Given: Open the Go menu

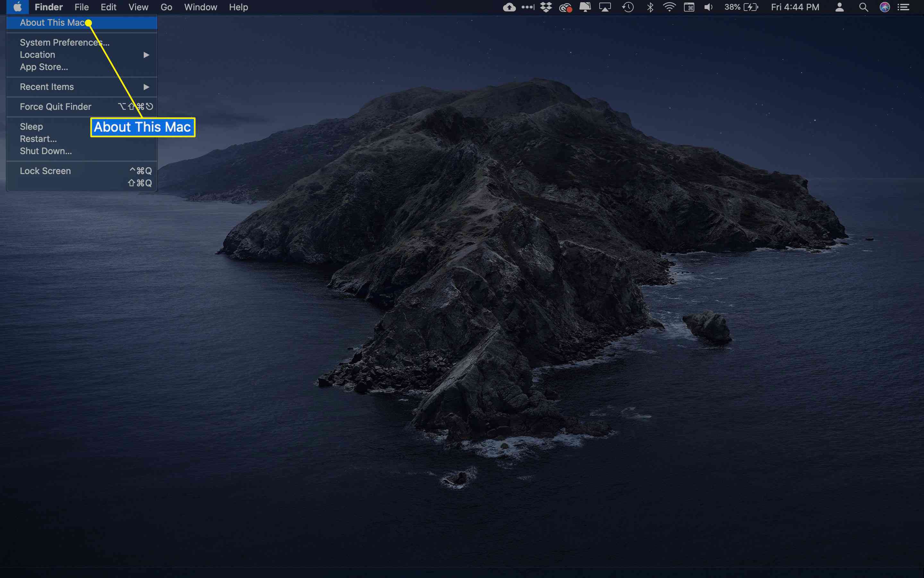Looking at the screenshot, I should [x=166, y=7].
